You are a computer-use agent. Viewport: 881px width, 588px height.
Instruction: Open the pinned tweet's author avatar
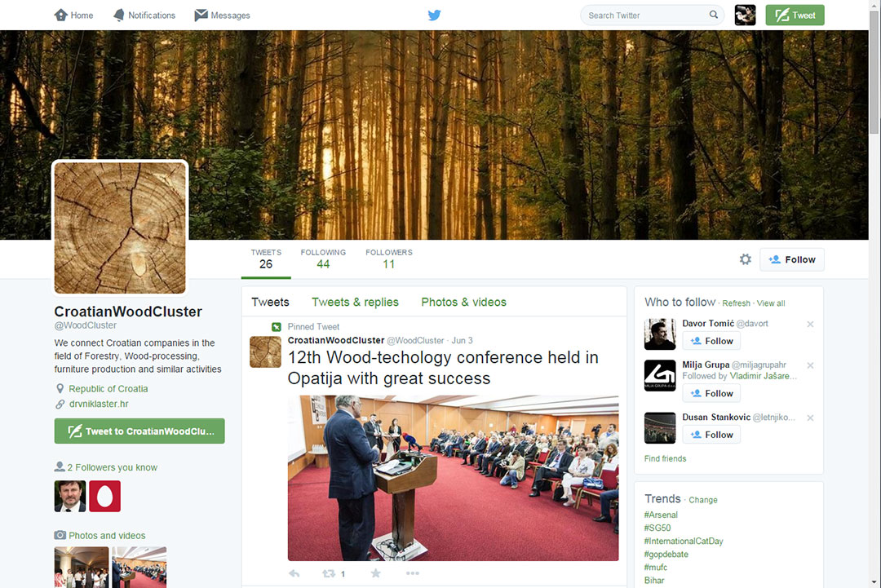tap(265, 352)
